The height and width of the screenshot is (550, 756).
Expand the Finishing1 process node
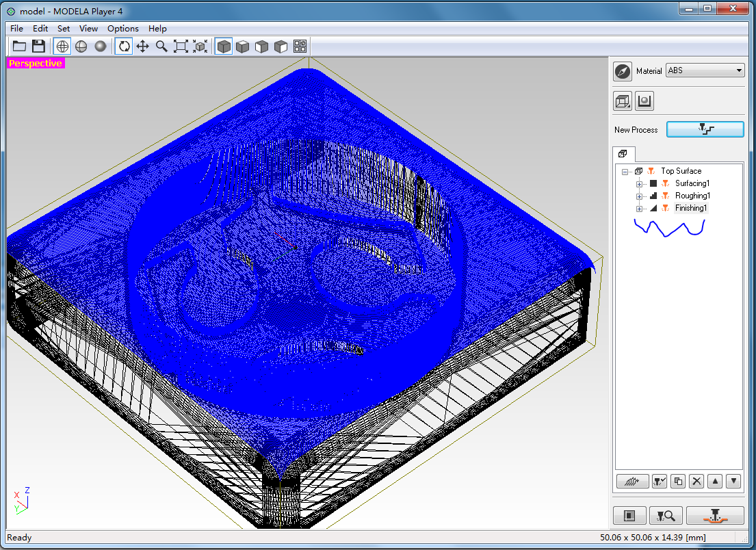point(639,209)
